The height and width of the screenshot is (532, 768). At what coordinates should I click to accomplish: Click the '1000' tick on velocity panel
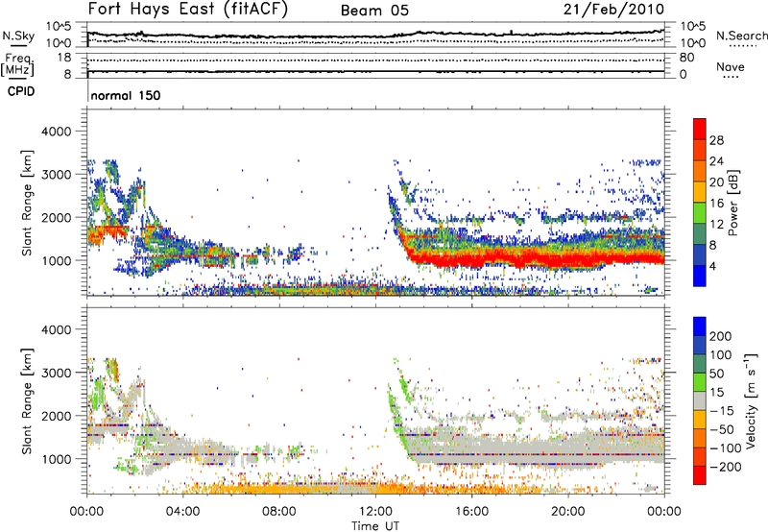[56, 459]
